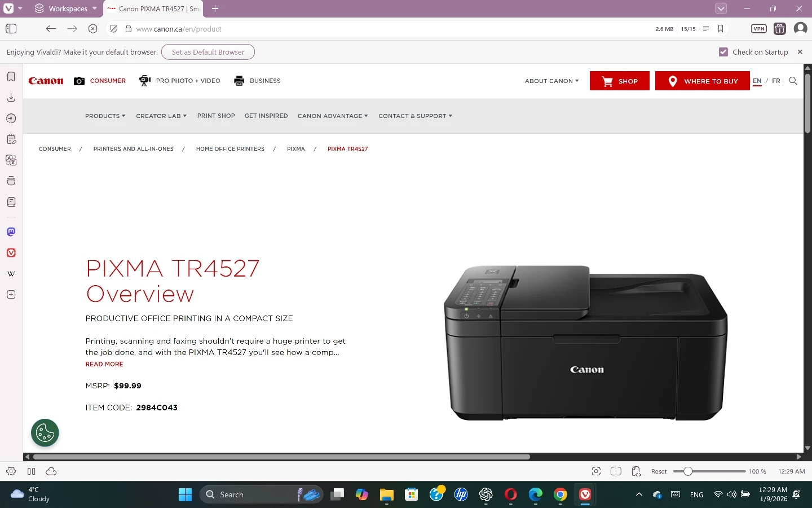Open the History panel in sidebar
This screenshot has height=508, width=812.
click(11, 119)
